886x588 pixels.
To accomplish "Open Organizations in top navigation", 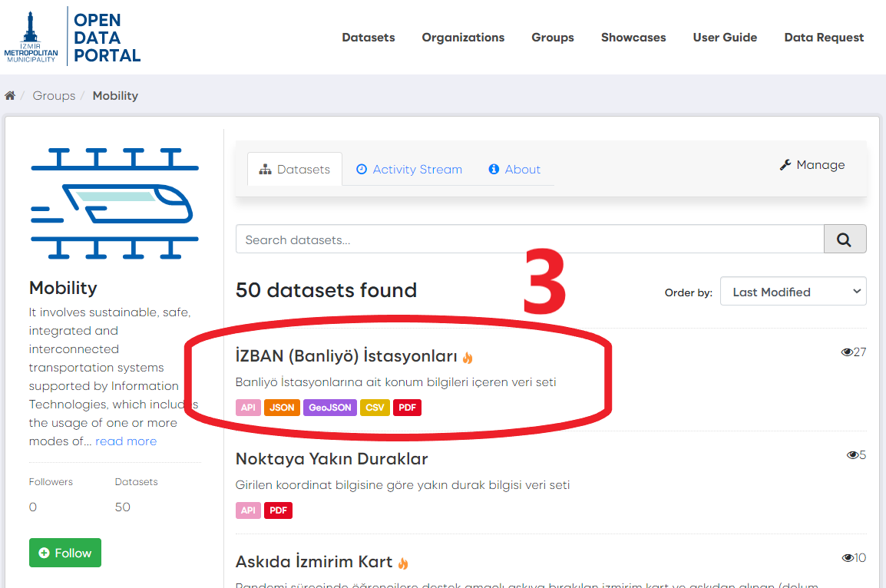I will (x=463, y=38).
